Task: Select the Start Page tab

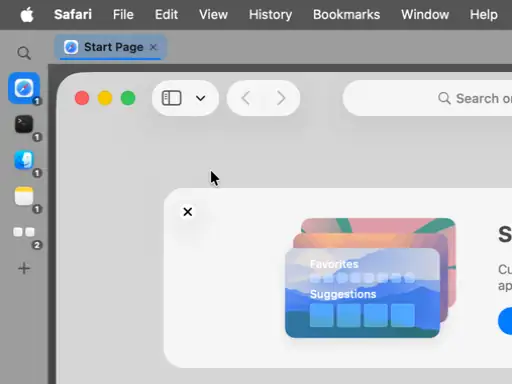Action: [110, 47]
